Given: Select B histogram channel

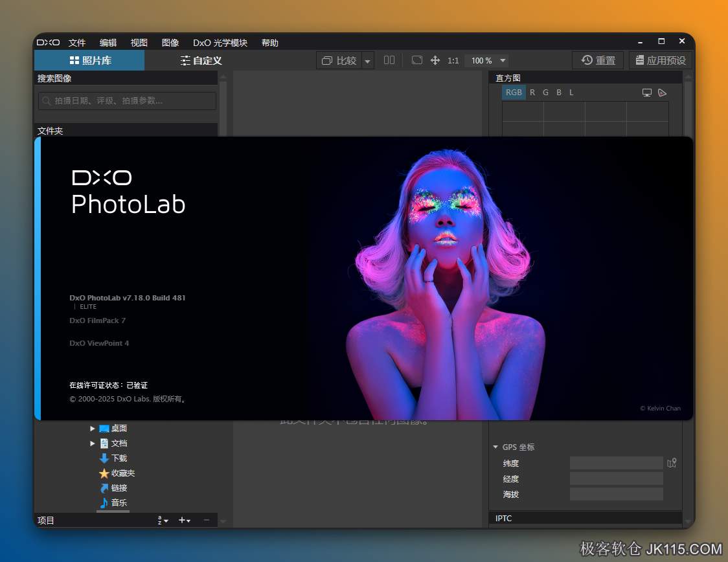Looking at the screenshot, I should coord(559,93).
